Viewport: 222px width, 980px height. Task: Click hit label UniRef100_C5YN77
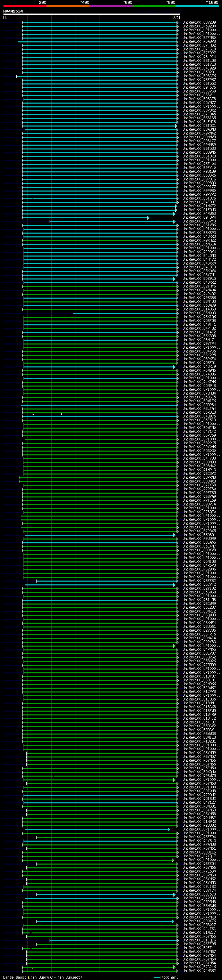pyautogui.click(x=199, y=103)
